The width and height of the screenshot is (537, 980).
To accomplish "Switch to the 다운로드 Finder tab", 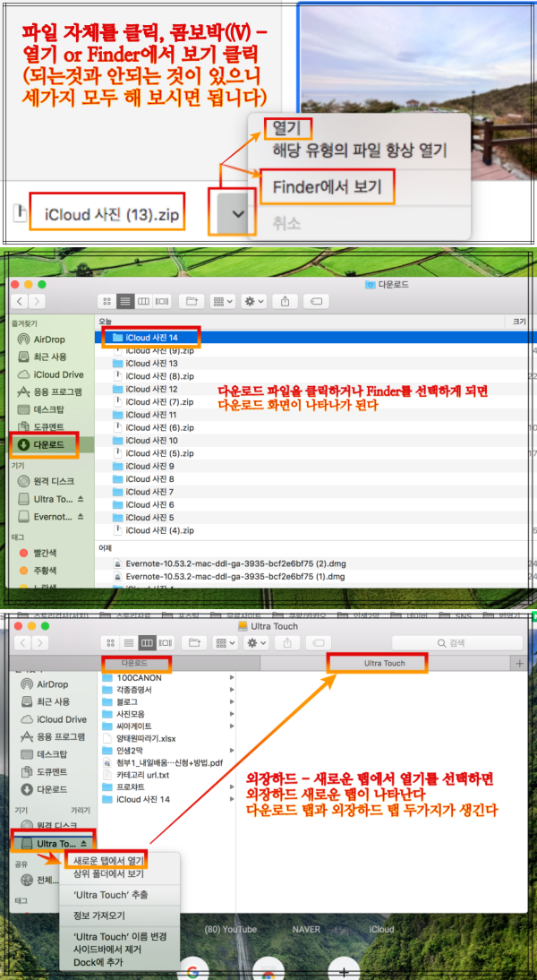I will (x=134, y=663).
